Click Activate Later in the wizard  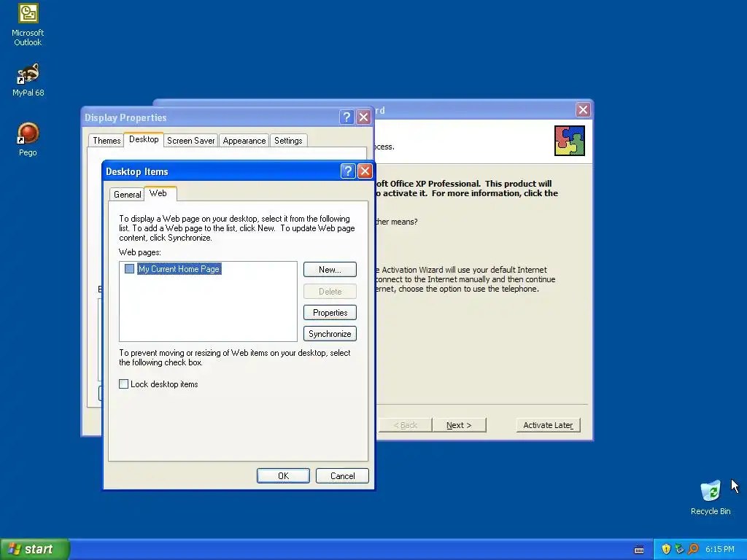pos(548,425)
